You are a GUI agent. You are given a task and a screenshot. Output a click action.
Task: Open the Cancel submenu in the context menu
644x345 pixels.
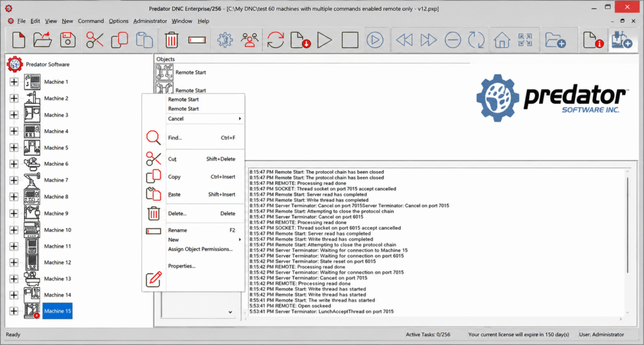pyautogui.click(x=204, y=118)
